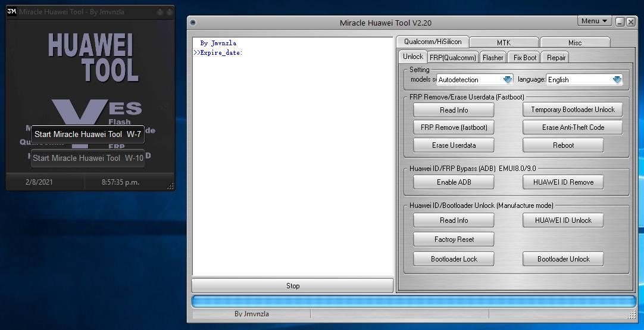The image size is (644, 330).
Task: Click the launcher window's rightmost title bar button
Action: (169, 11)
